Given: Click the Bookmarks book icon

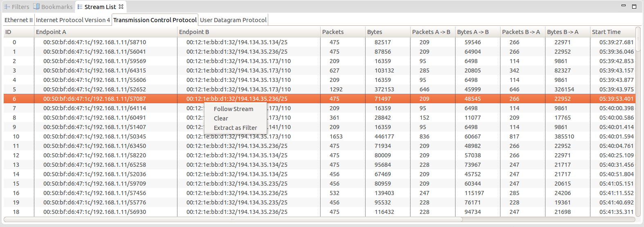Looking at the screenshot, I should [36, 7].
